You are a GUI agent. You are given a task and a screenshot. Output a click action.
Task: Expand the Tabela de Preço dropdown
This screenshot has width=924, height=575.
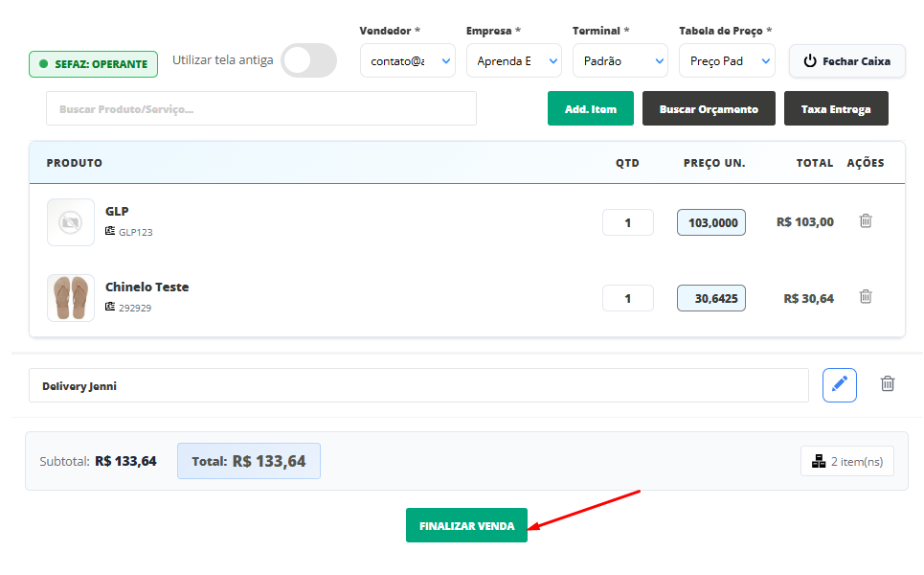click(x=726, y=61)
